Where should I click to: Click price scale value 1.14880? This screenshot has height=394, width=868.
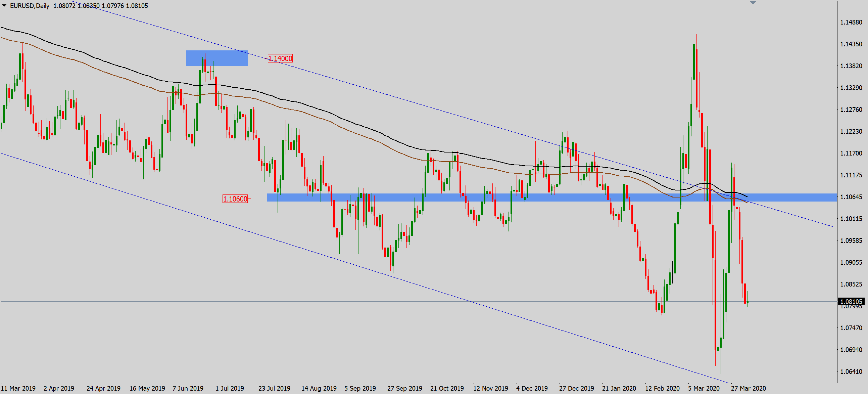[851, 22]
